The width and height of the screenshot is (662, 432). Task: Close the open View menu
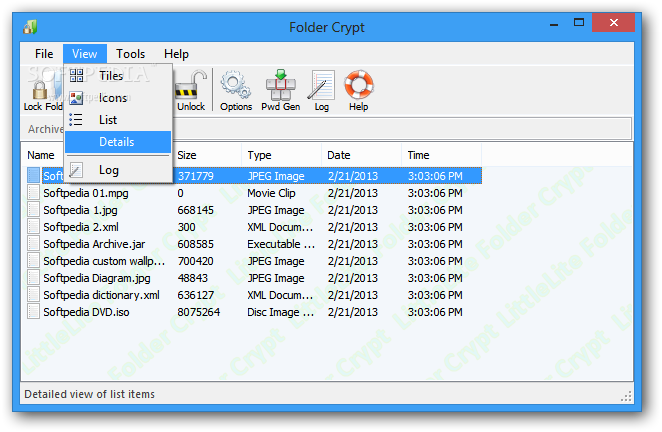click(84, 54)
